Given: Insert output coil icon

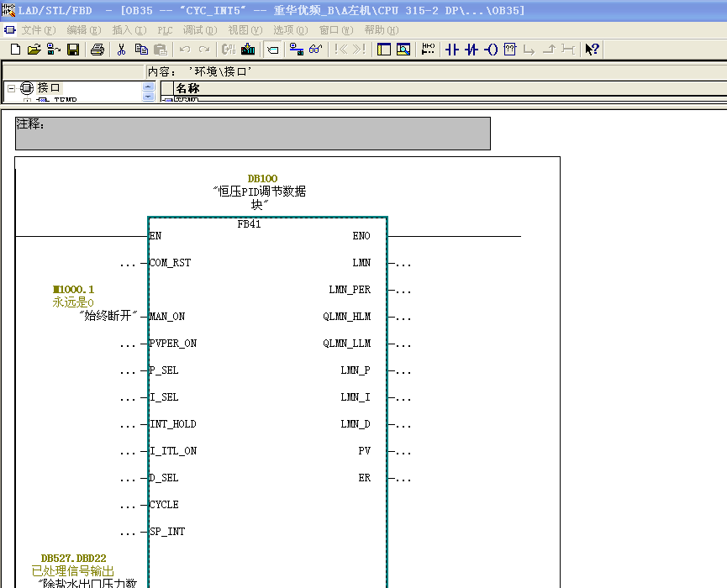Looking at the screenshot, I should (491, 49).
